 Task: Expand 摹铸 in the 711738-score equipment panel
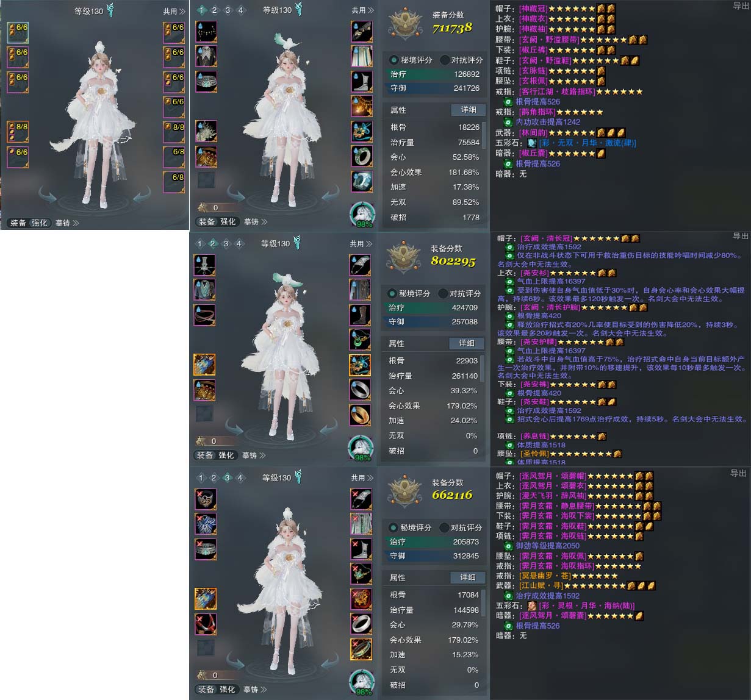(255, 222)
